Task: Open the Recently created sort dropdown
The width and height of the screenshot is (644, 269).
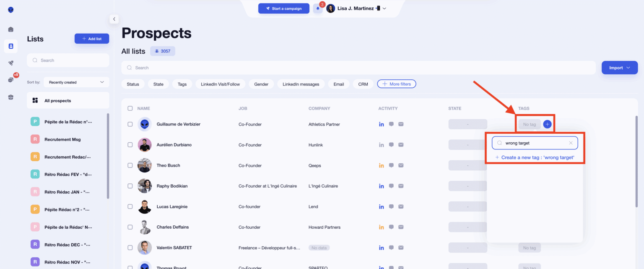Action: click(x=76, y=82)
